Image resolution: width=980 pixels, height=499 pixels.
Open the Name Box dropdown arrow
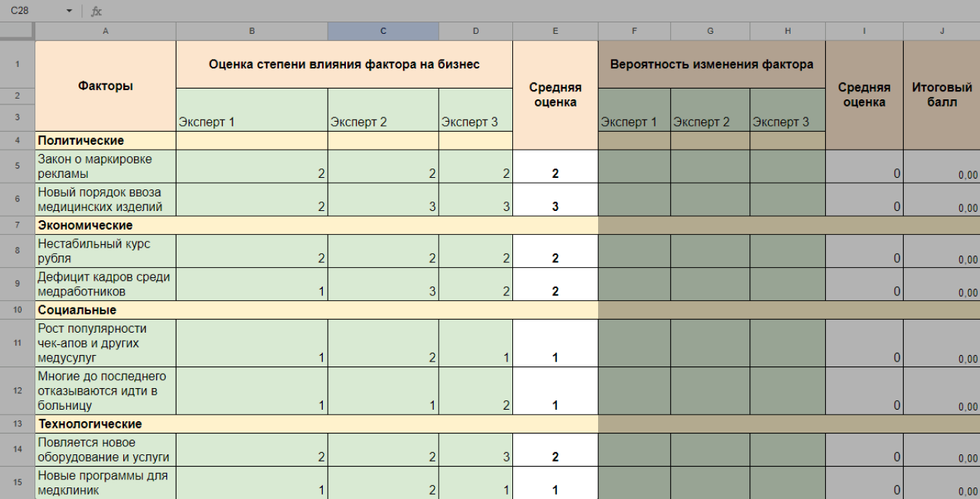[x=69, y=11]
